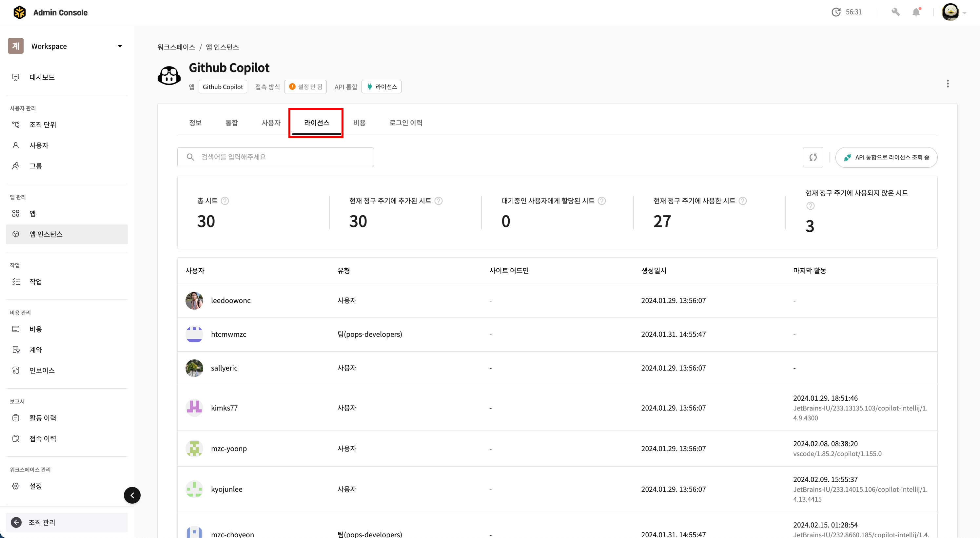Click the 접속 이력 icon
Screen dimensions: 980x538
(16, 438)
